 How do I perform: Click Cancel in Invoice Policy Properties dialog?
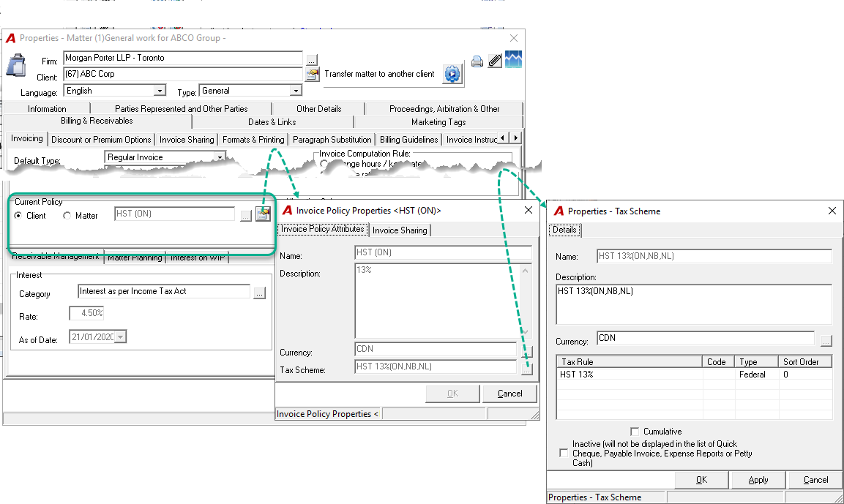coord(509,394)
